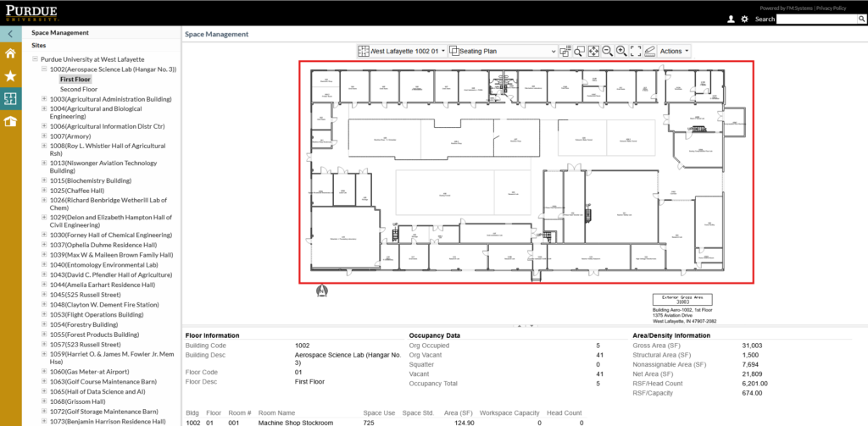Screen dimensions: 868x426
Task: Select 1006 Agricultural Information Distr Ctr
Action: pos(107,126)
